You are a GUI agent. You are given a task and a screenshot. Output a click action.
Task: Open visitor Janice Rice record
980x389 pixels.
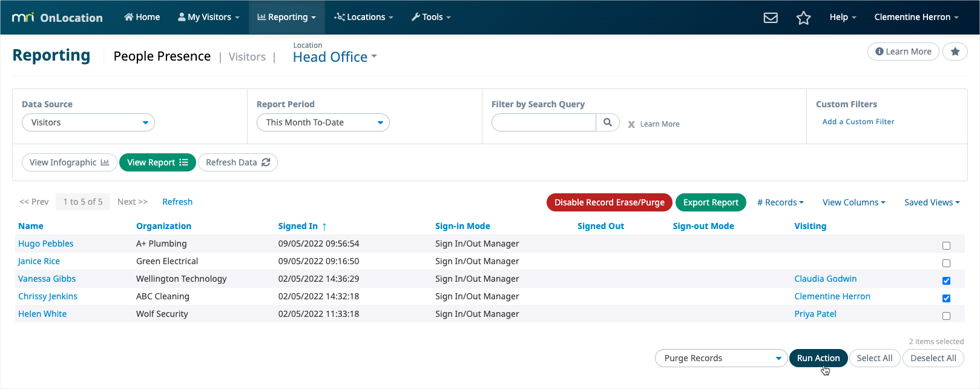(39, 261)
